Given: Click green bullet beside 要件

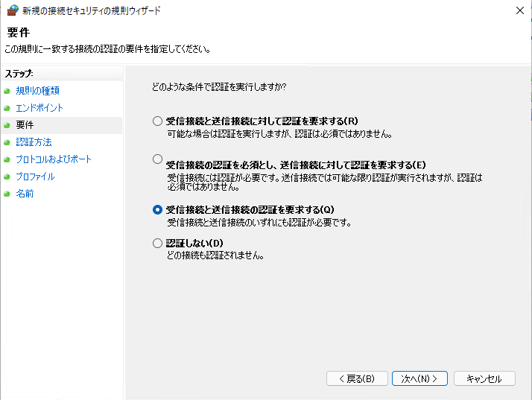Looking at the screenshot, I should 7,125.
